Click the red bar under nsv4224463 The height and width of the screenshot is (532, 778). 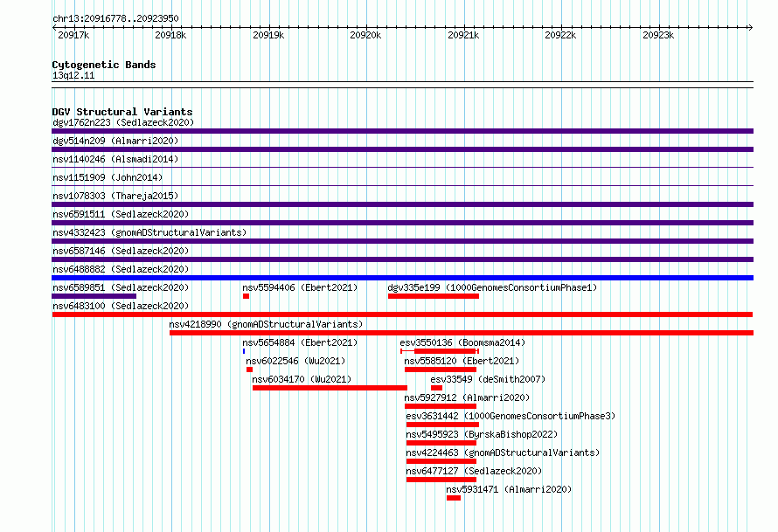click(x=441, y=461)
